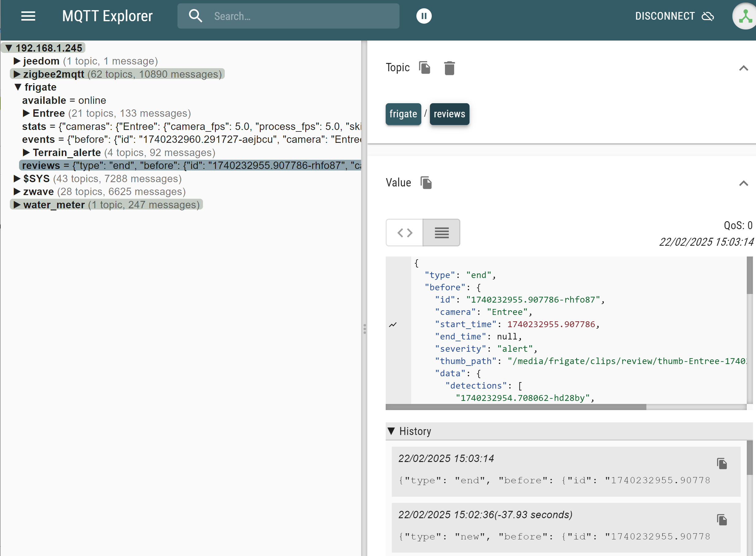Click the vertical scrollbar of the value view
This screenshot has height=556, width=756.
point(750,275)
